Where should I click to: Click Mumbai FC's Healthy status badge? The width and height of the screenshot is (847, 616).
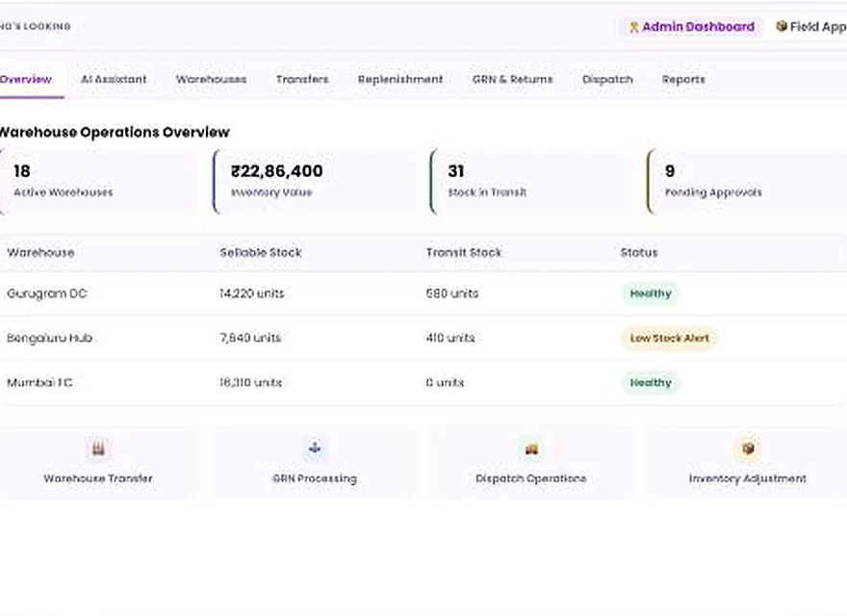pos(651,382)
